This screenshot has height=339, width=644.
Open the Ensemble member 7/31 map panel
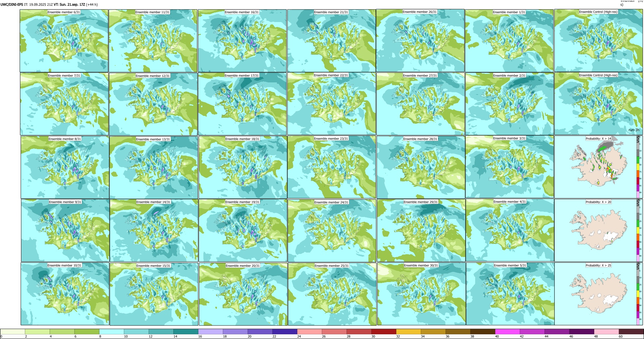[64, 104]
